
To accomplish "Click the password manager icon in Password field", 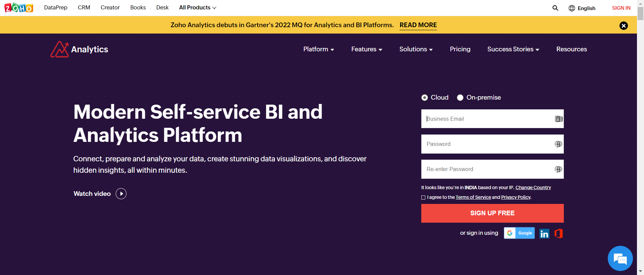I will click(558, 144).
